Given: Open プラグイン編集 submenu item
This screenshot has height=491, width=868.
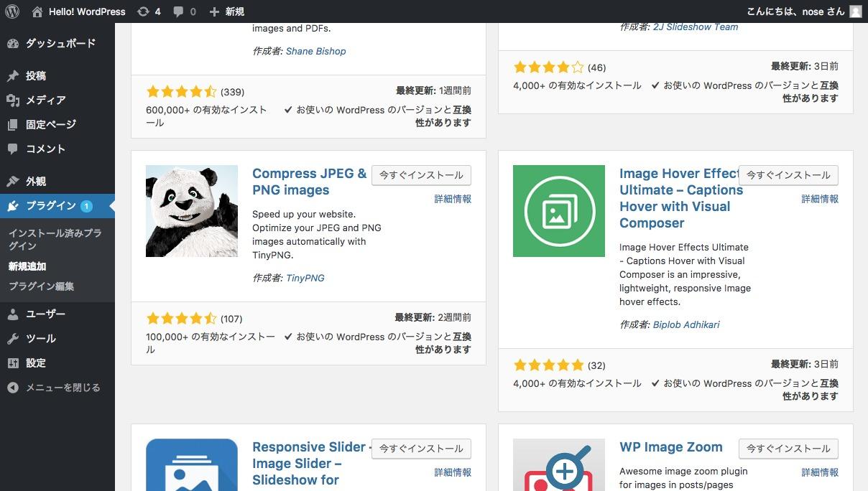Looking at the screenshot, I should [x=41, y=286].
